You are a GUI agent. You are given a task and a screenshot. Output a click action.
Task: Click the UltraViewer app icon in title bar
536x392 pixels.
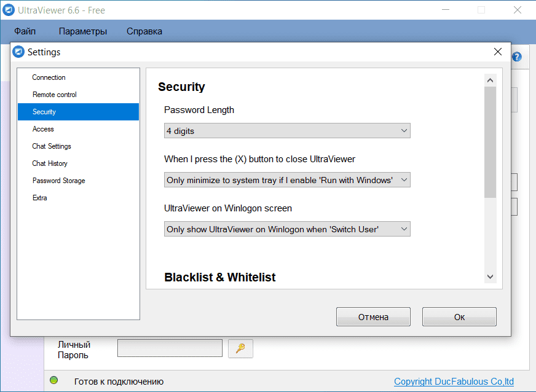[x=8, y=10]
